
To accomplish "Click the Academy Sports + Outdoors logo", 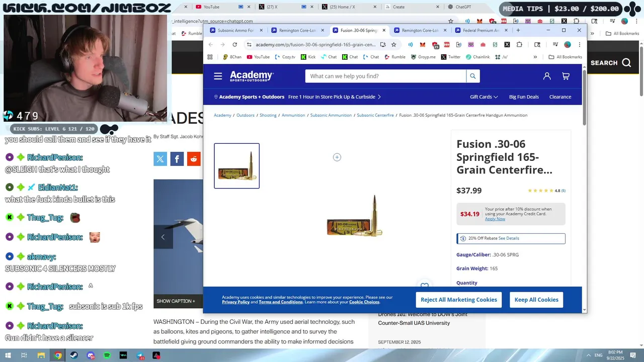I will 252,76.
